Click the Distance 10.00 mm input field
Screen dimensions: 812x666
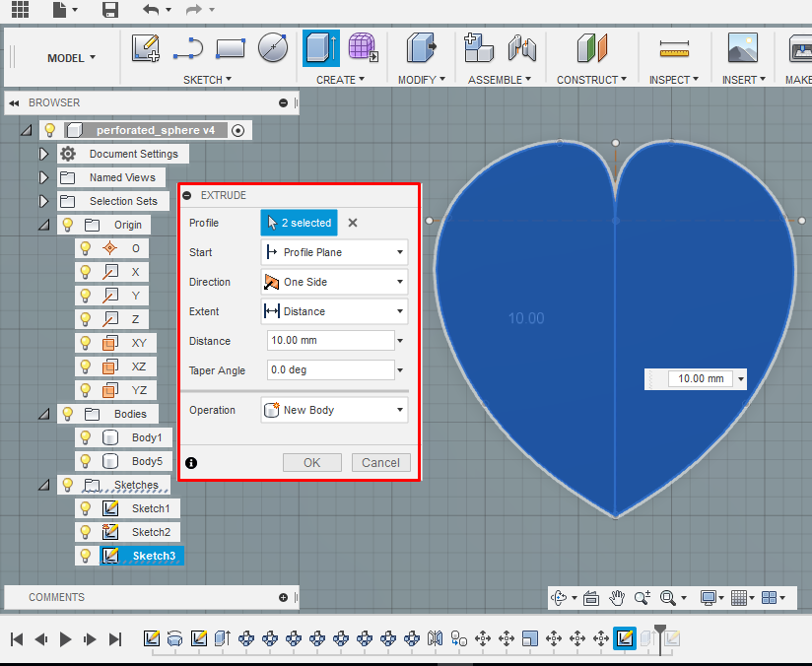[330, 341]
